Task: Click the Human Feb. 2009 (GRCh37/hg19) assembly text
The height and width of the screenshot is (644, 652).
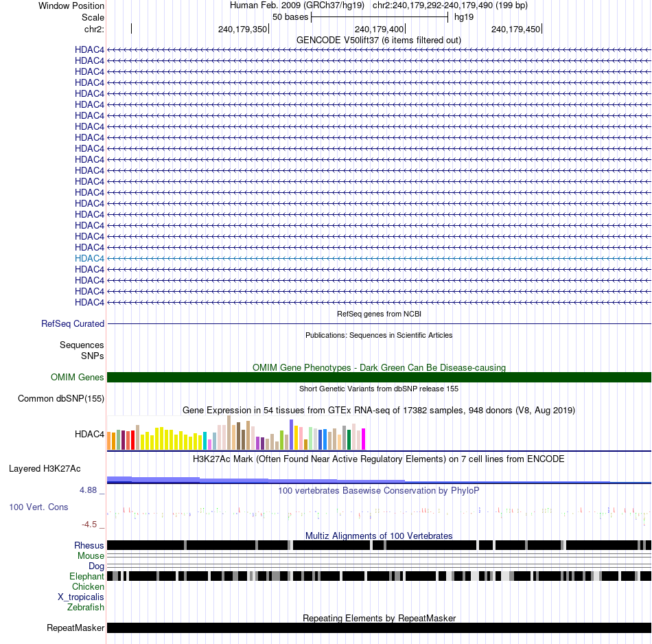Action: (297, 5)
